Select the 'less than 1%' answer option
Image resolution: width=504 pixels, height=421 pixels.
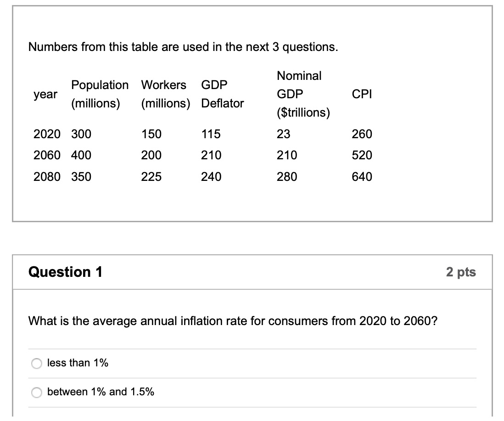pos(77,363)
